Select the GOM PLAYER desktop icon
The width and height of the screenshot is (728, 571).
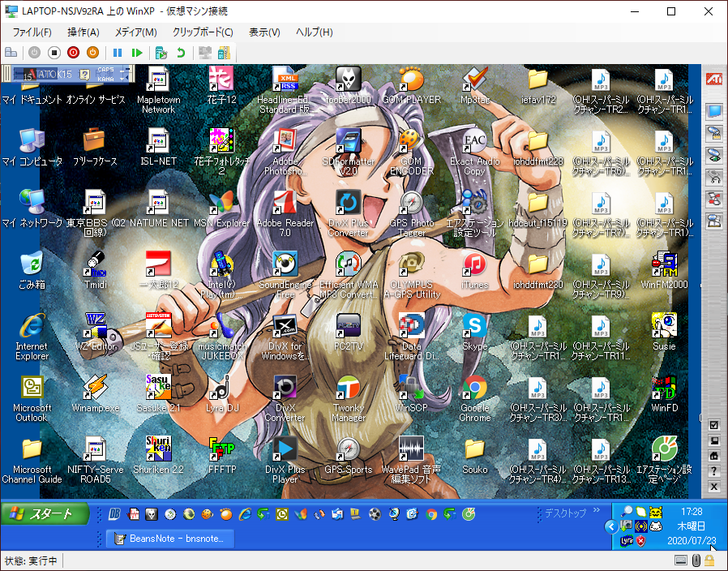pyautogui.click(x=411, y=85)
